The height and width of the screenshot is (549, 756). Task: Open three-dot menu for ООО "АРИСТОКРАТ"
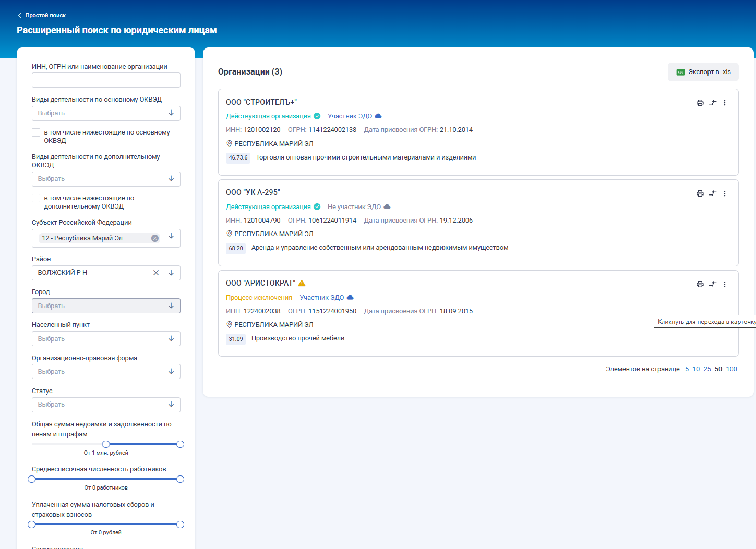[x=724, y=284]
